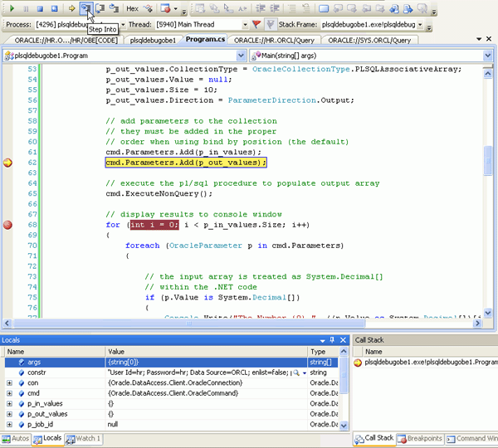Screen dimensions: 498x448
Task: Expand the p_in_values variable node
Action: click(10, 402)
